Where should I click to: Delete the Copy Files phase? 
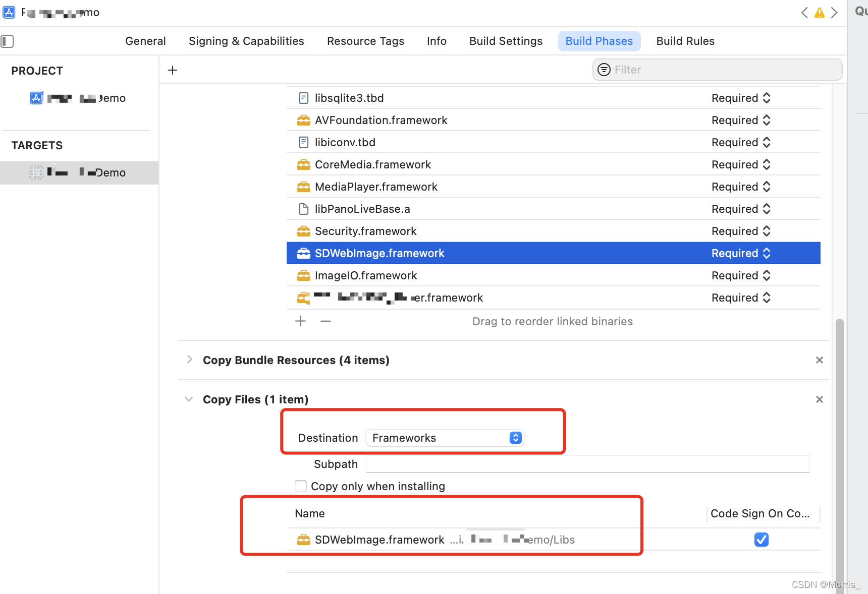tap(820, 399)
